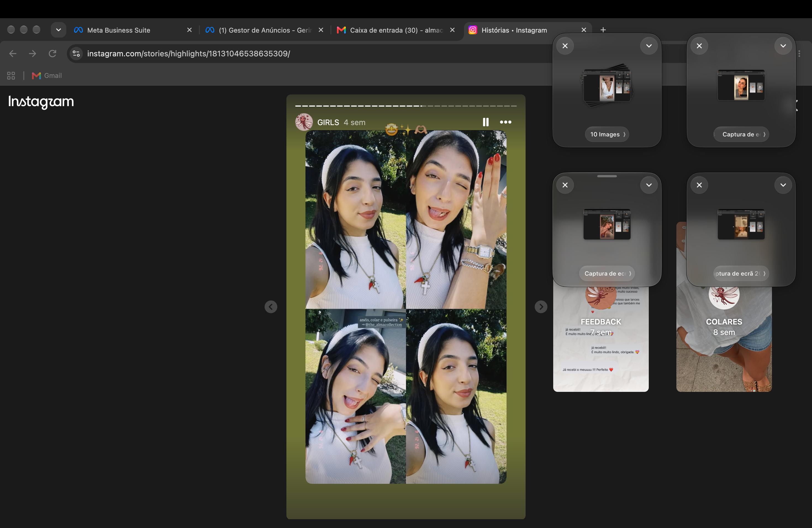The image size is (812, 528).
Task: Open the 10 Images label
Action: click(x=607, y=134)
